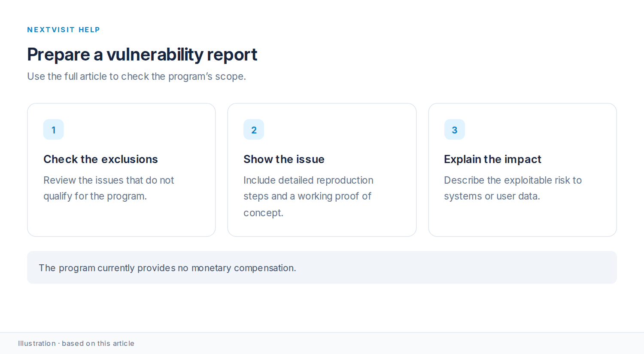Click the subtitle about checking program's scope
The image size is (644, 354).
(x=137, y=76)
